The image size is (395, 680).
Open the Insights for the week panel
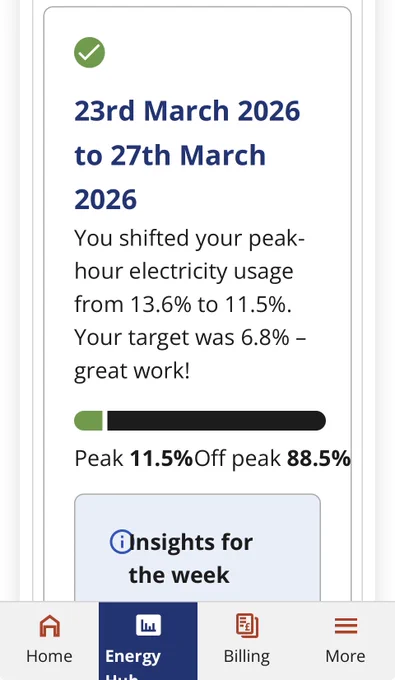(x=197, y=547)
